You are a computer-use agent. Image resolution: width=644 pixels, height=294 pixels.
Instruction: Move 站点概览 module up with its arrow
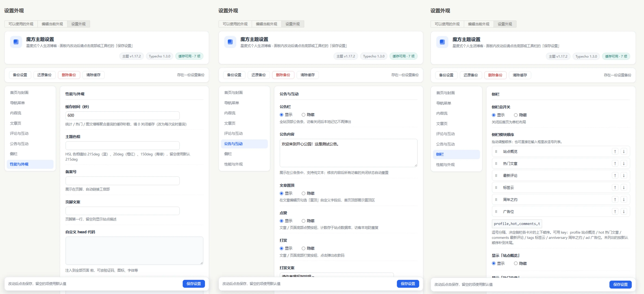615,151
